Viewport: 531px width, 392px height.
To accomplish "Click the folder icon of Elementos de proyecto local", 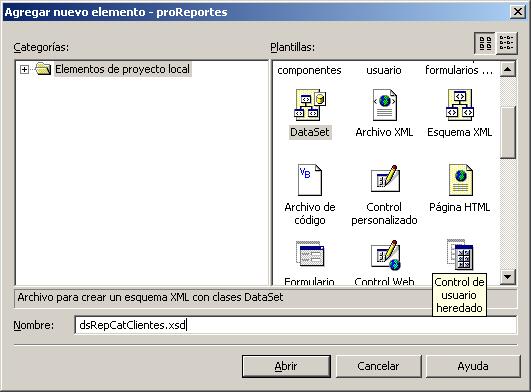I will pyautogui.click(x=43, y=69).
